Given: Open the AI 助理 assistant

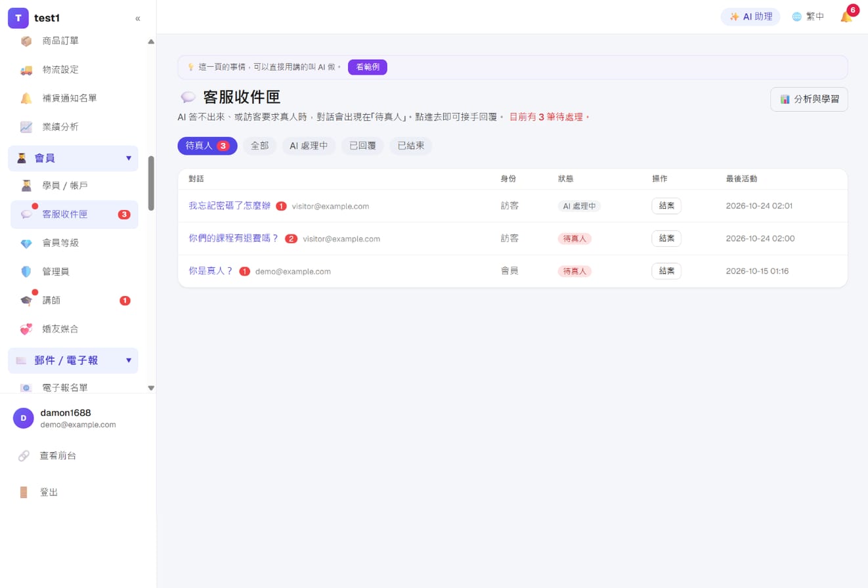Looking at the screenshot, I should click(750, 17).
